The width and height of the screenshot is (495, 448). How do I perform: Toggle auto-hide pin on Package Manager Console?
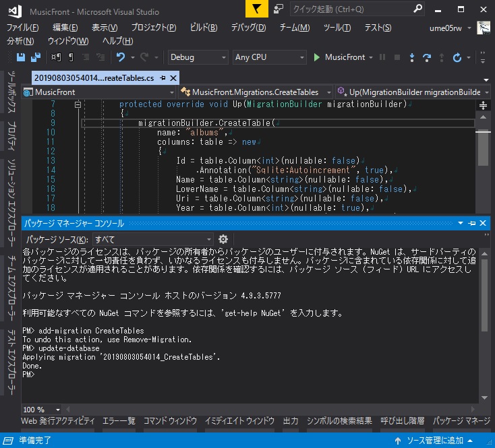472,223
